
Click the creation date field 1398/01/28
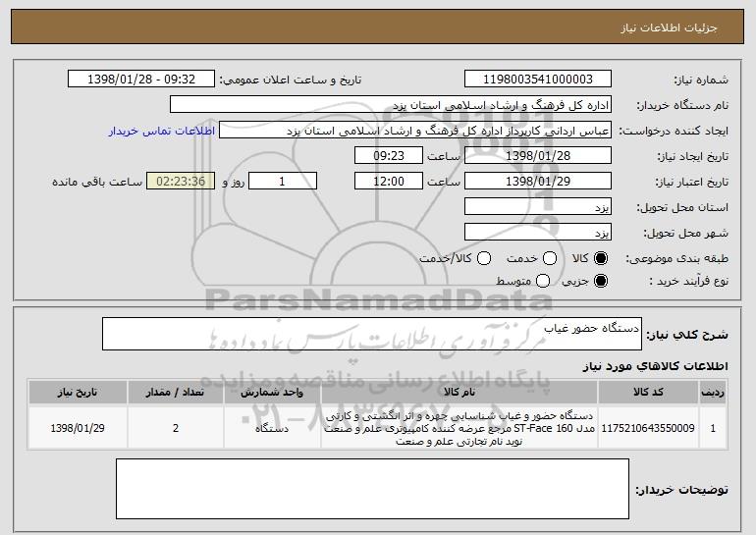pyautogui.click(x=538, y=156)
